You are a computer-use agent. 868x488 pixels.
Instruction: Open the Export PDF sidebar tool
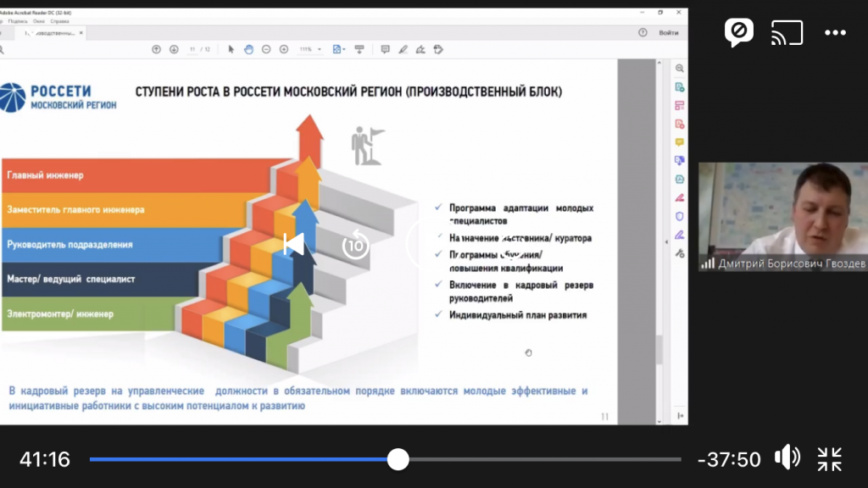coord(679,160)
